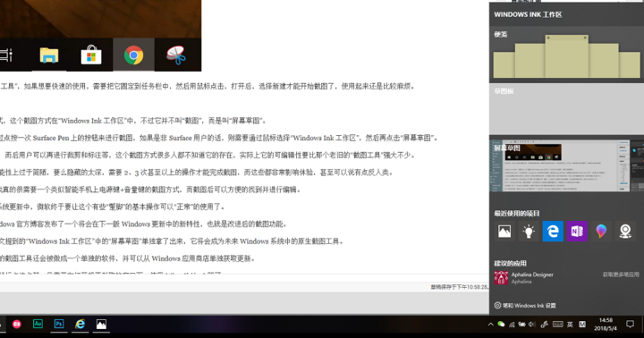Click the Aphalina Designer suggested app
This screenshot has width=644, height=338.
(x=524, y=278)
